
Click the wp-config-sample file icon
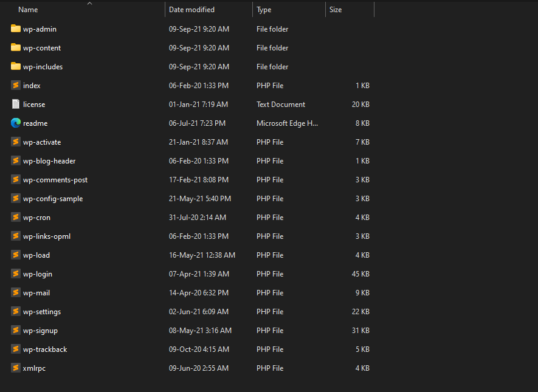pyautogui.click(x=15, y=198)
